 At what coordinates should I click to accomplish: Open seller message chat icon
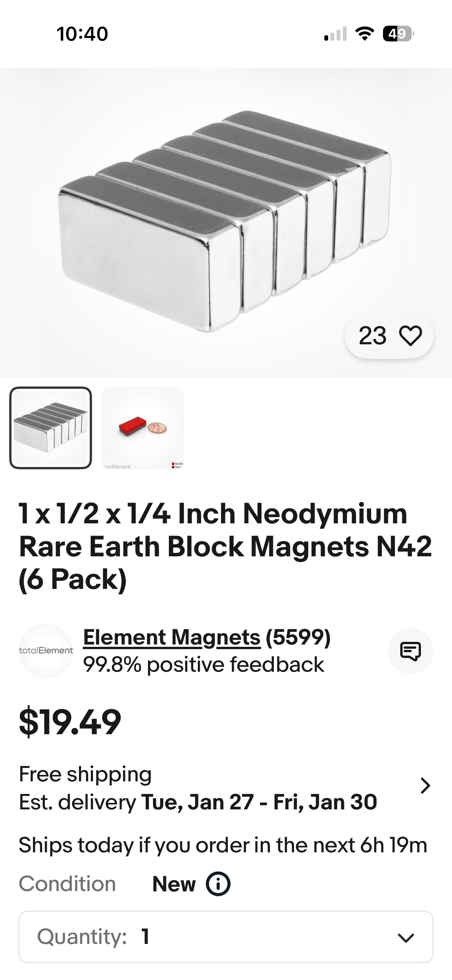tap(410, 651)
